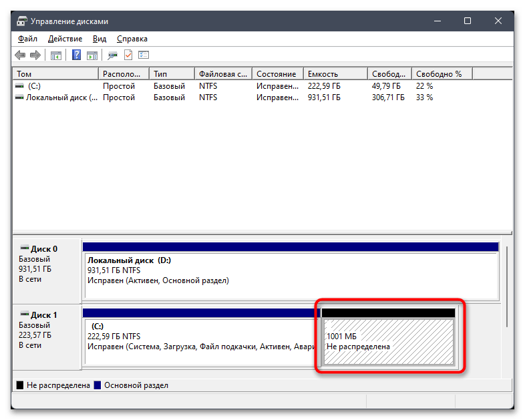Sort by the Располо... column header
The height and width of the screenshot is (420, 525).
(124, 74)
